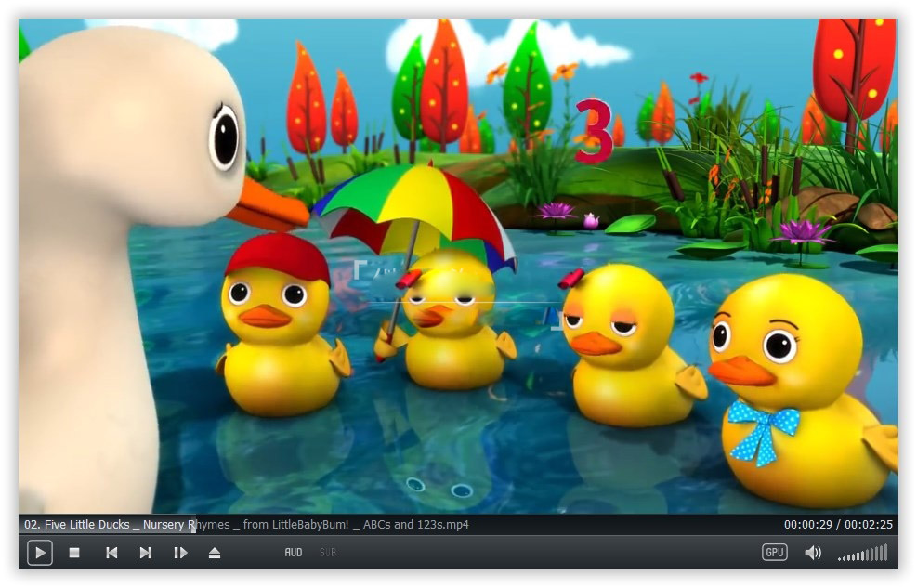The width and height of the screenshot is (917, 588).
Task: Set the volume on the level bars
Action: click(x=863, y=553)
